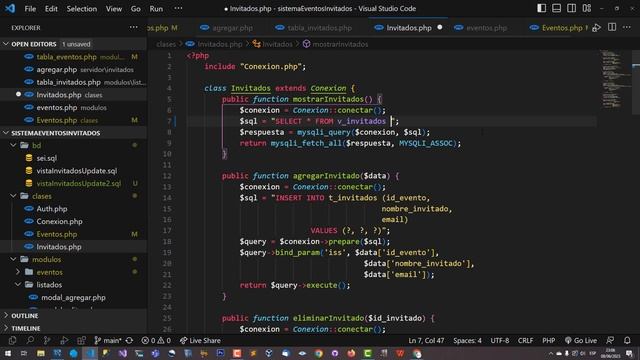Launch the Go Live server
Image resolution: width=640 pixels, height=360 pixels.
click(x=581, y=340)
